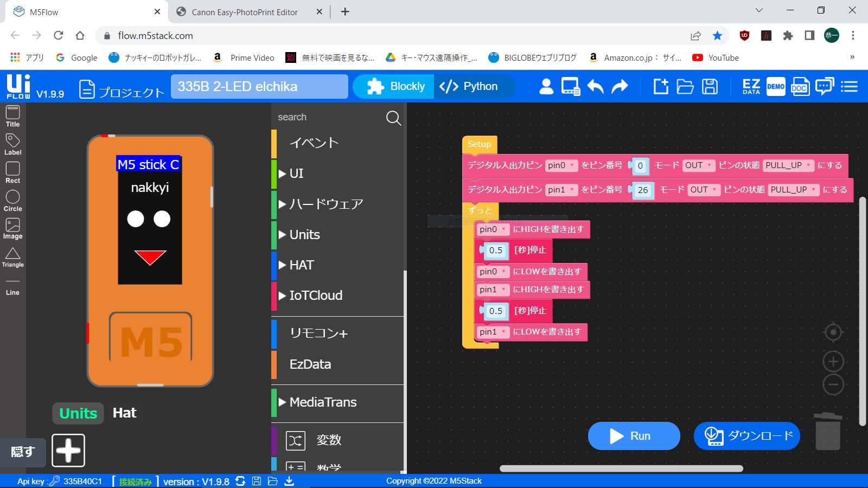Click the undo arrow in toolbar

coord(595,87)
